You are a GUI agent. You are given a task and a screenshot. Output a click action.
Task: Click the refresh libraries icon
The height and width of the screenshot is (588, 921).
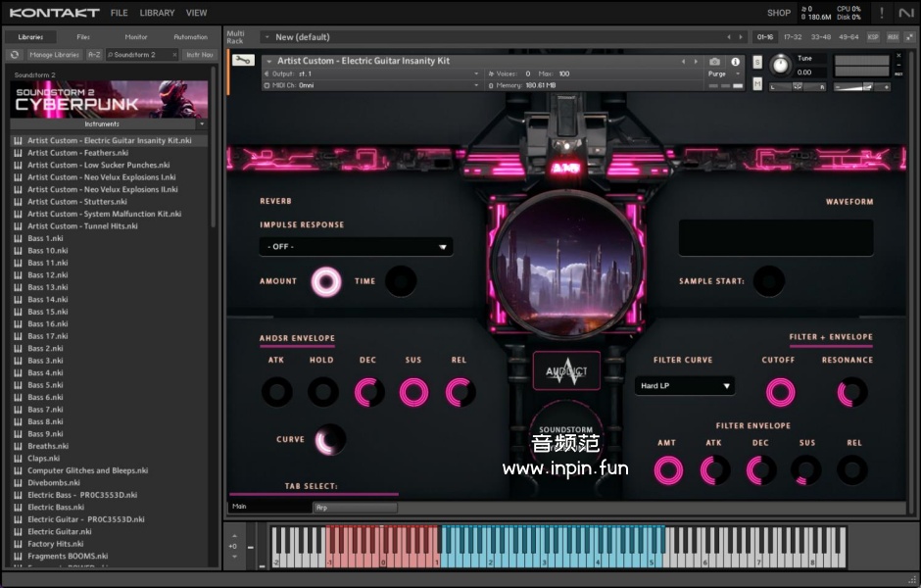click(15, 55)
